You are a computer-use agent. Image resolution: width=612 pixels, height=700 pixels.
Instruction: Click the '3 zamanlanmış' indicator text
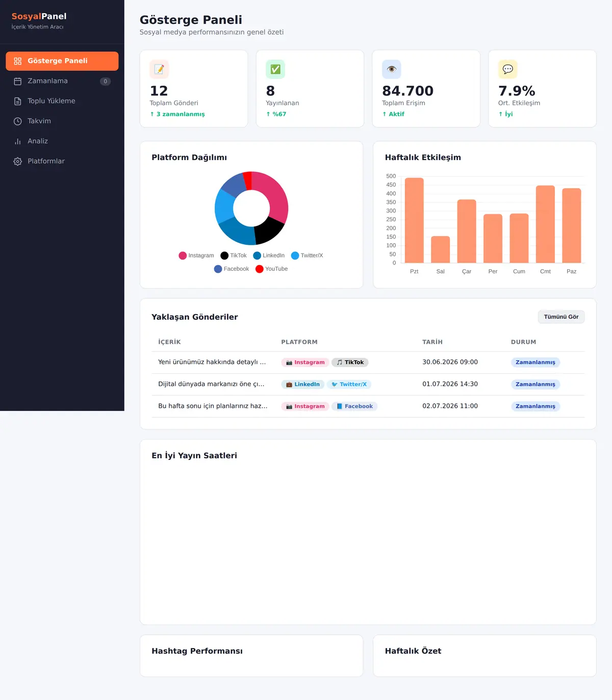point(177,114)
